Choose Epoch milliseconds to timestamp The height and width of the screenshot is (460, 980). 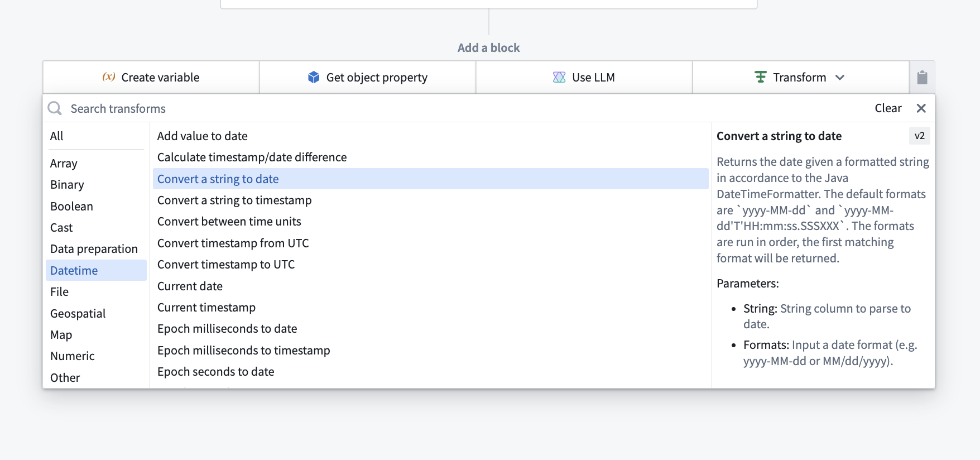(x=430, y=351)
